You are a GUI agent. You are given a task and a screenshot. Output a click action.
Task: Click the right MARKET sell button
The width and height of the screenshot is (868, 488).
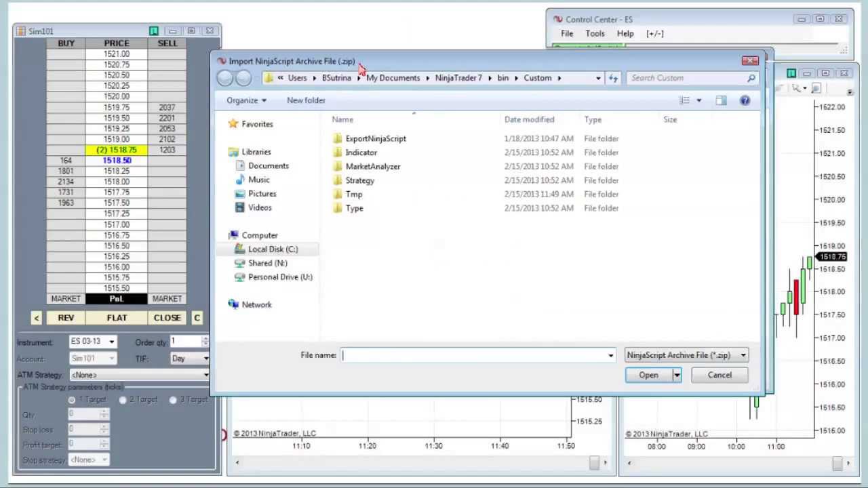pyautogui.click(x=167, y=299)
